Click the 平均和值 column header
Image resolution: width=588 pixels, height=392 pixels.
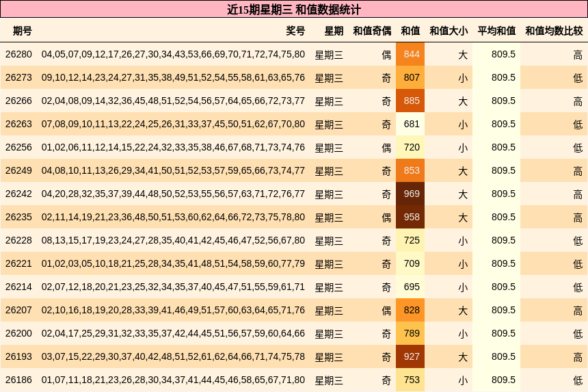pyautogui.click(x=496, y=31)
